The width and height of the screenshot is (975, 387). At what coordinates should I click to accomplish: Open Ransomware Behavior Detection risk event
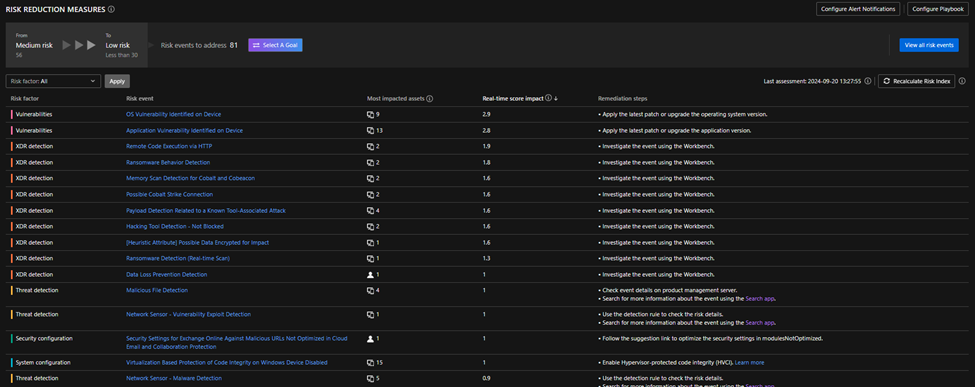tap(168, 162)
